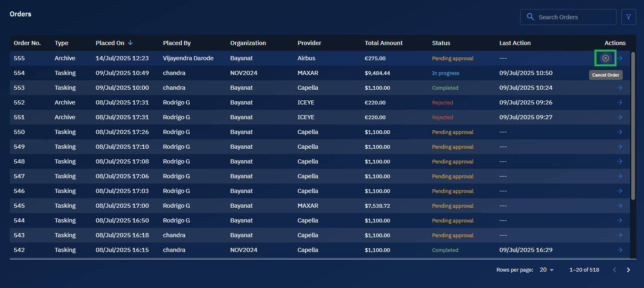This screenshot has height=288, width=644.
Task: Click 'ICEYE' provider in order 551 row
Action: 306,117
